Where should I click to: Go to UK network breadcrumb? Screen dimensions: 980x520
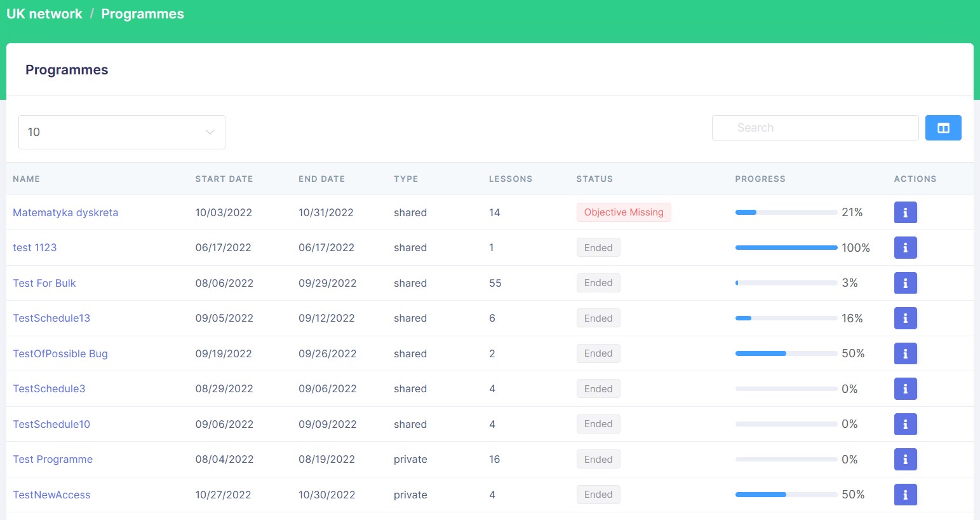[44, 14]
